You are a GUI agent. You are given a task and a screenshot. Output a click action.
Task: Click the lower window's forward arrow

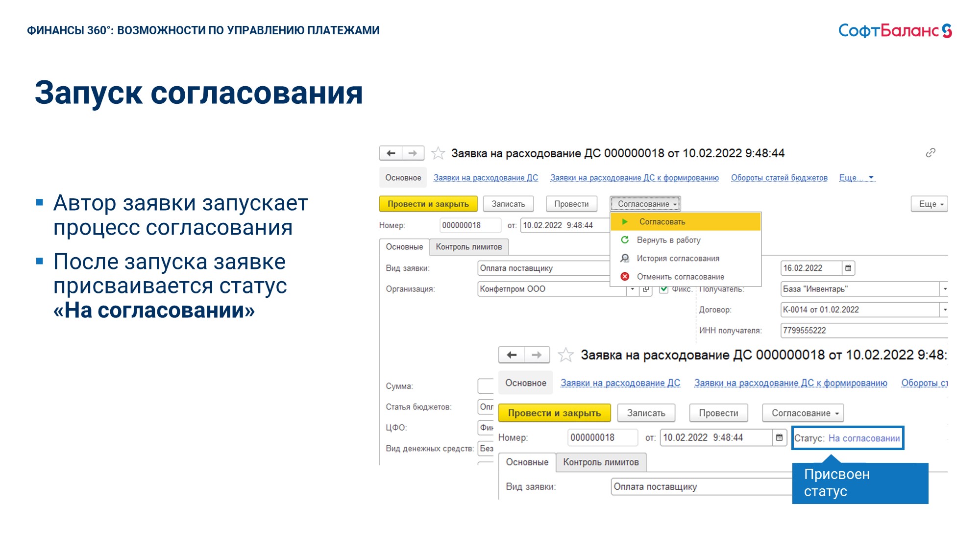pos(537,355)
